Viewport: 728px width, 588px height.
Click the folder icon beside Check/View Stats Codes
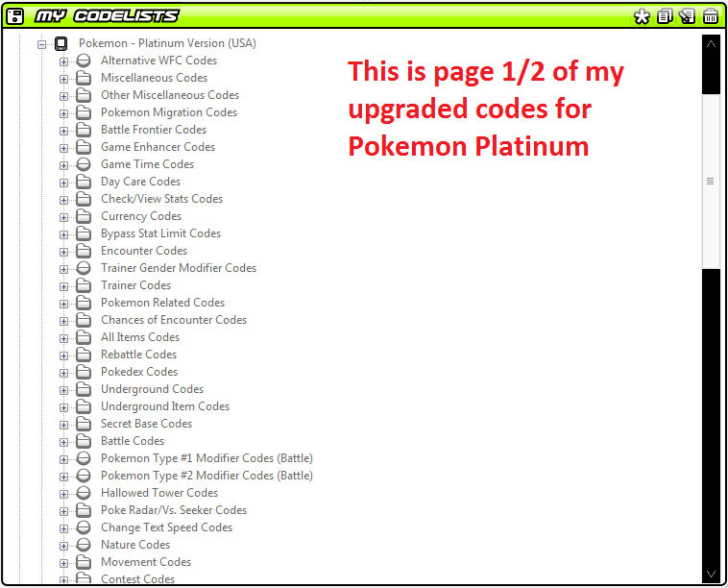[x=84, y=199]
